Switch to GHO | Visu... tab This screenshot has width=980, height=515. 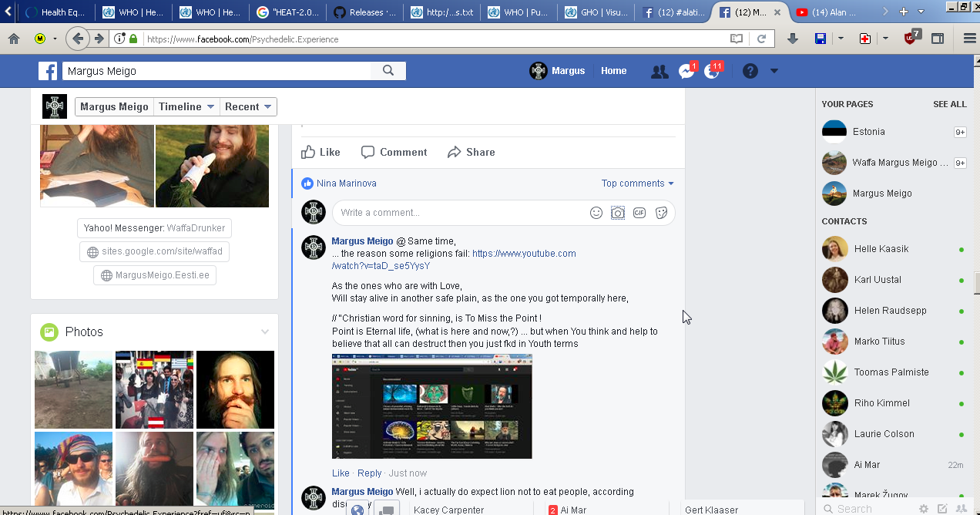click(596, 12)
